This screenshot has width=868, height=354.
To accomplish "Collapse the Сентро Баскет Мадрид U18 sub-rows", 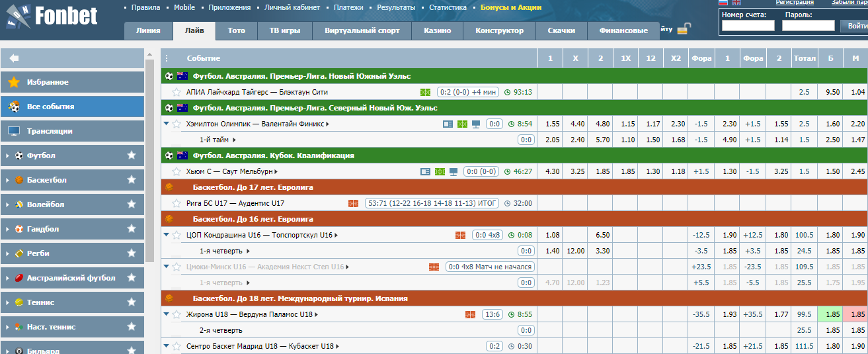I will (x=166, y=346).
